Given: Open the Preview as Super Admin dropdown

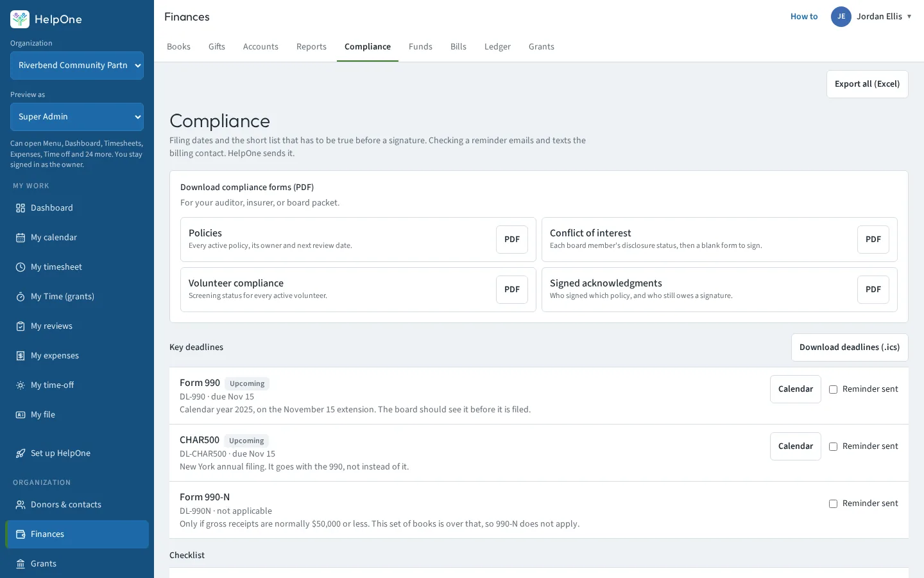Looking at the screenshot, I should [77, 117].
